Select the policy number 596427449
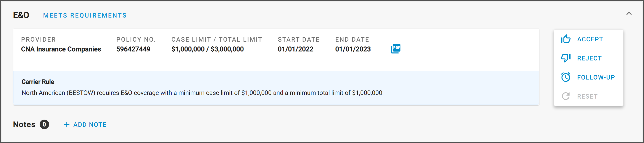The height and width of the screenshot is (143, 644). pyautogui.click(x=133, y=49)
